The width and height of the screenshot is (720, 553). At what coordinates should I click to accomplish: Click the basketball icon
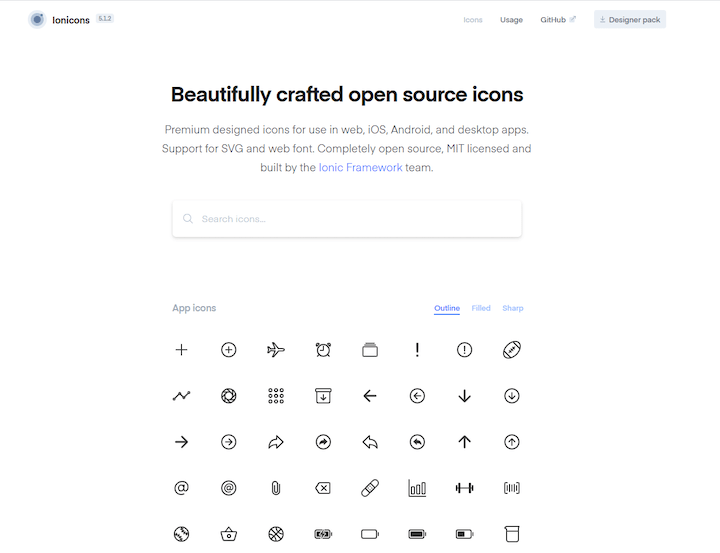point(276,534)
